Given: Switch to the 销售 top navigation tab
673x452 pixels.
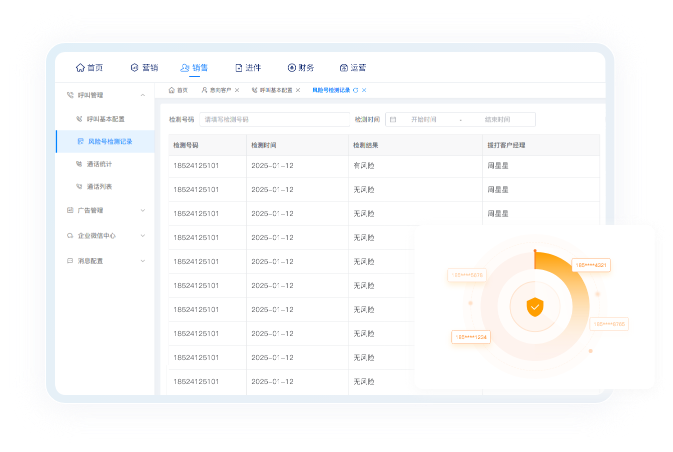Looking at the screenshot, I should pos(194,68).
